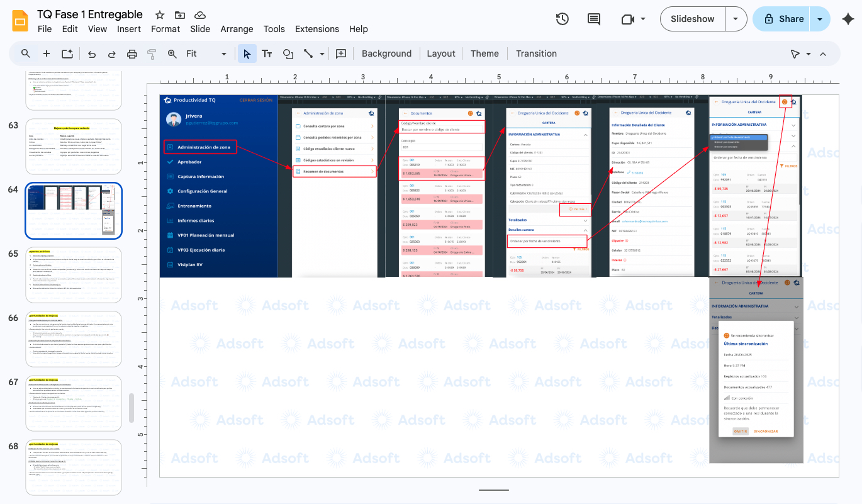Open the File menu
Screen dimensions: 862x504
45,29
